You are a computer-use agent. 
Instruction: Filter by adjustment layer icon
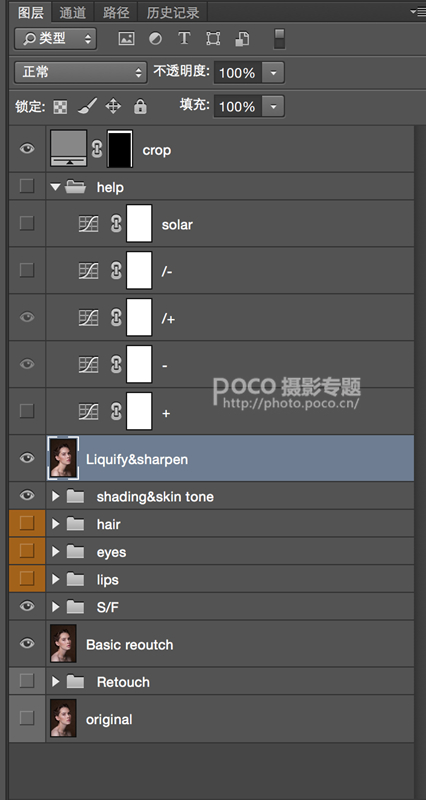pos(155,39)
